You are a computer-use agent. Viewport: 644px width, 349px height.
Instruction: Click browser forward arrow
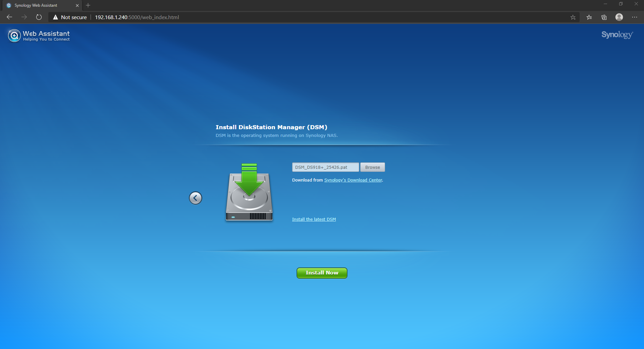click(x=24, y=17)
